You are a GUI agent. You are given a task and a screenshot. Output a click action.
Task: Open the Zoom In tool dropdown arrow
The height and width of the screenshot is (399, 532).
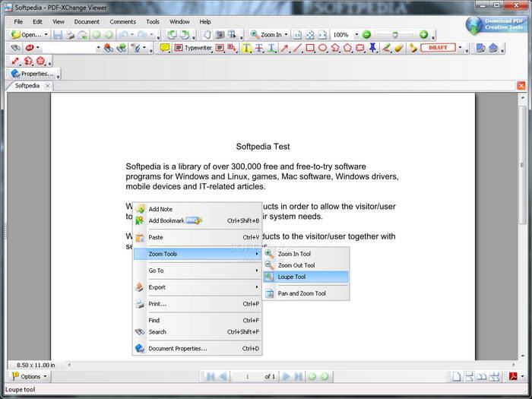[x=286, y=35]
